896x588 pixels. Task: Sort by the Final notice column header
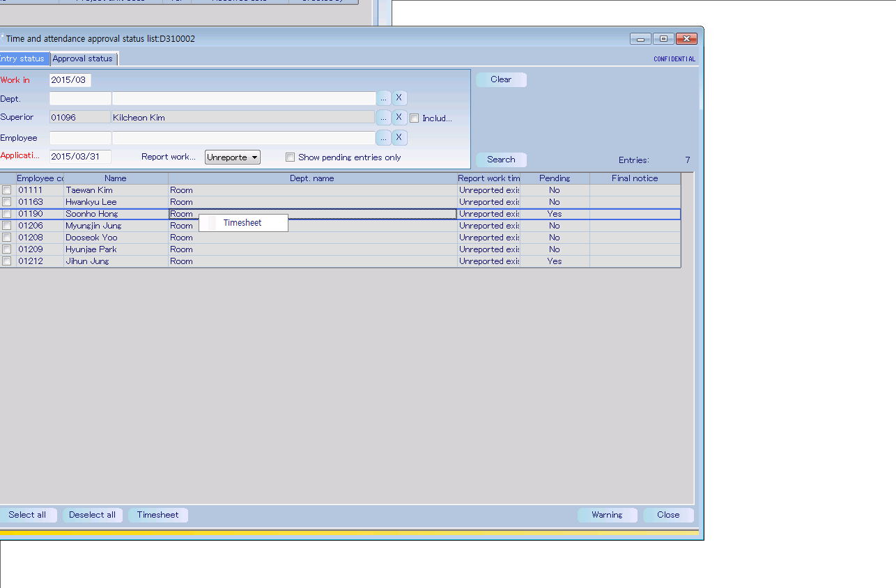[635, 178]
